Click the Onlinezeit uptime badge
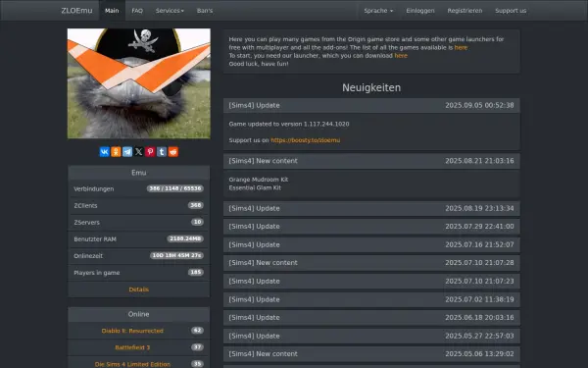This screenshot has height=368, width=588. pos(177,256)
